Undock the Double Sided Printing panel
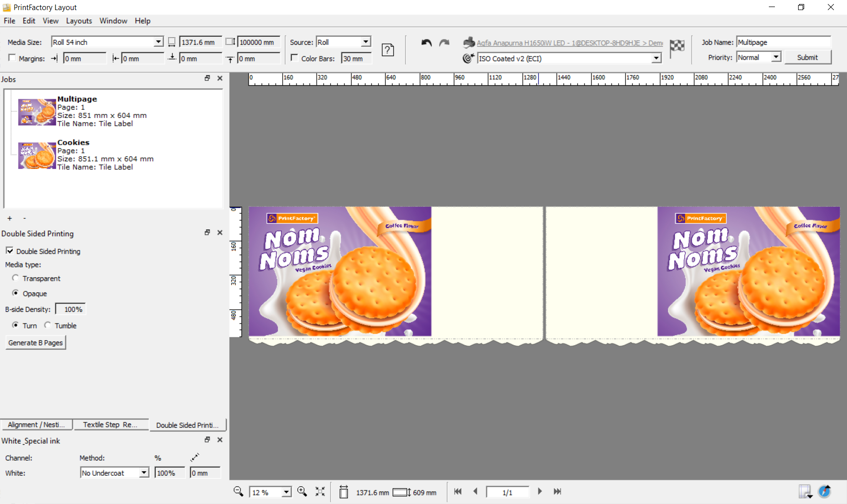Viewport: 847px width, 504px height. 207,232
